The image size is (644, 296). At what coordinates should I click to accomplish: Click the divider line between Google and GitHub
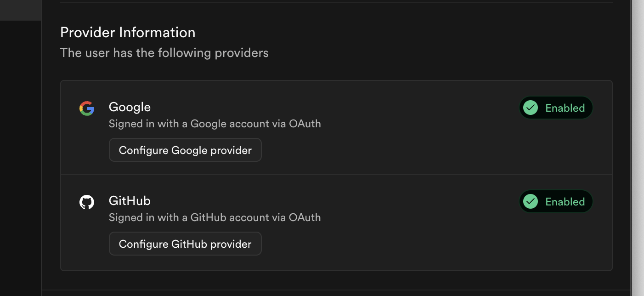[336, 174]
